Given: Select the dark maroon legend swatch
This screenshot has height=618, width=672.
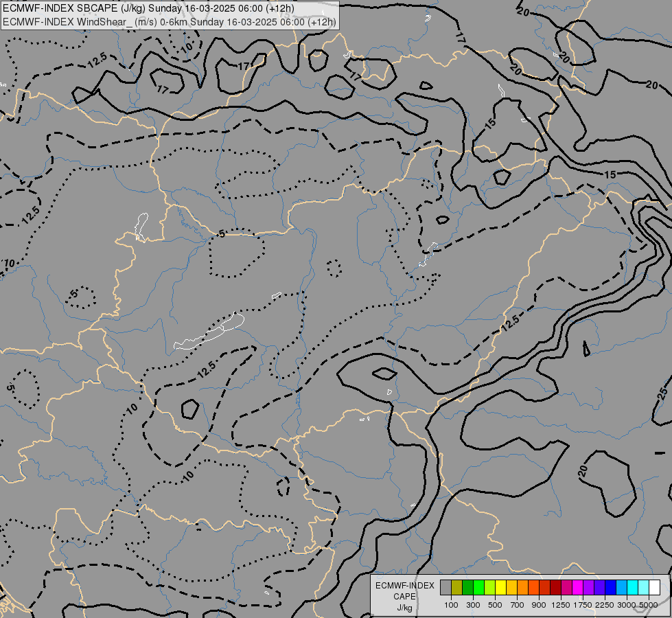Looking at the screenshot, I should (x=555, y=588).
